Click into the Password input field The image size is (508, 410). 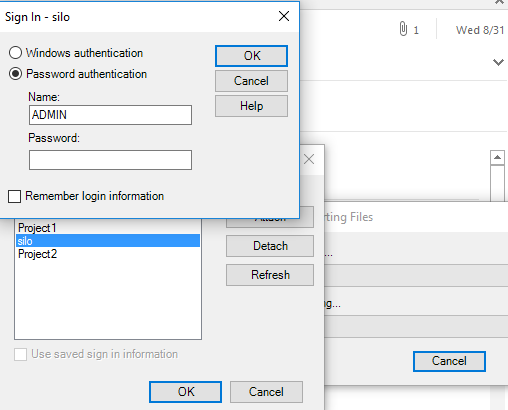click(110, 160)
